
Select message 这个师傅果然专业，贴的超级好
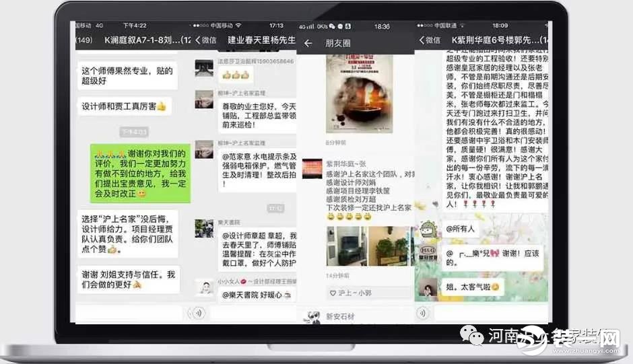[x=127, y=76]
